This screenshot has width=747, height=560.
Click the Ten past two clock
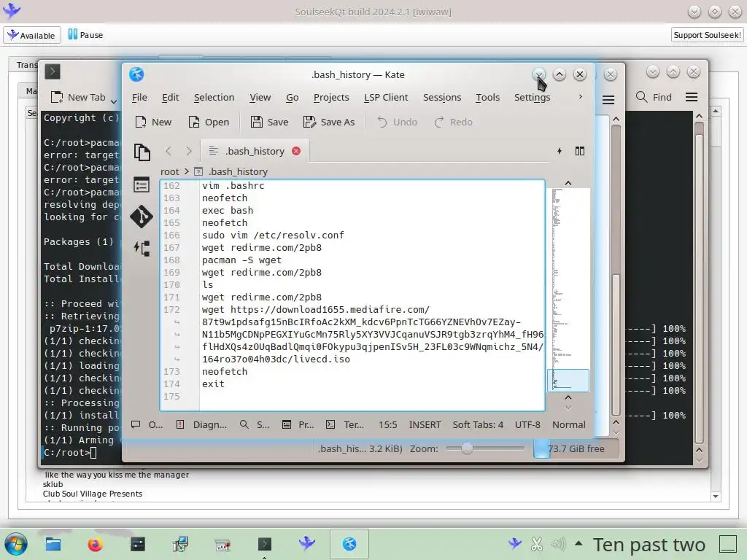click(x=649, y=544)
